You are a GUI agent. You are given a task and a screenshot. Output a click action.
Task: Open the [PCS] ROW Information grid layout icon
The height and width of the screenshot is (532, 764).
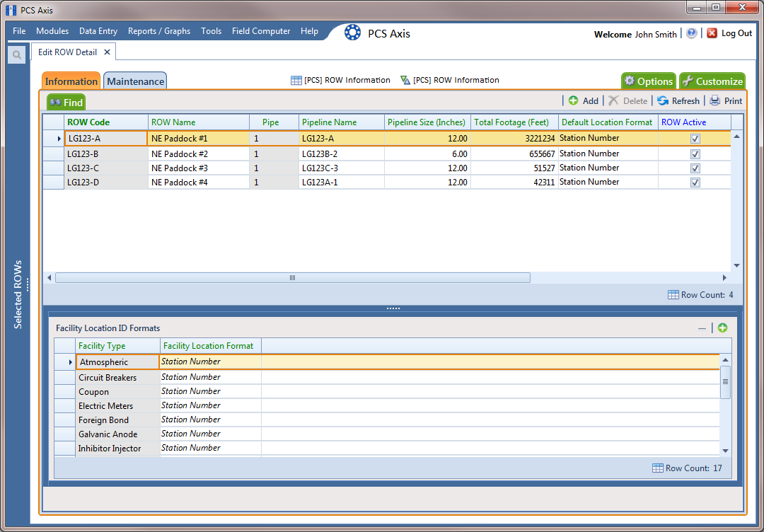[x=296, y=81]
